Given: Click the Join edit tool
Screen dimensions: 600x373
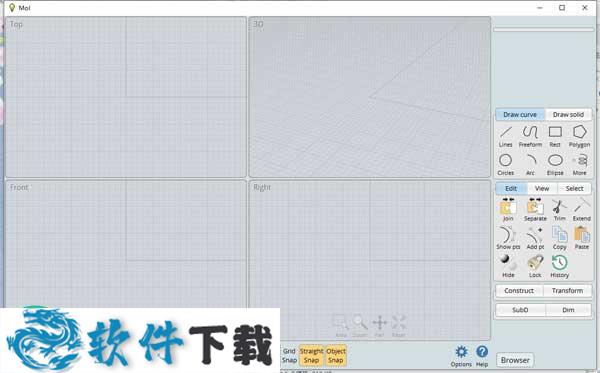Looking at the screenshot, I should [508, 210].
